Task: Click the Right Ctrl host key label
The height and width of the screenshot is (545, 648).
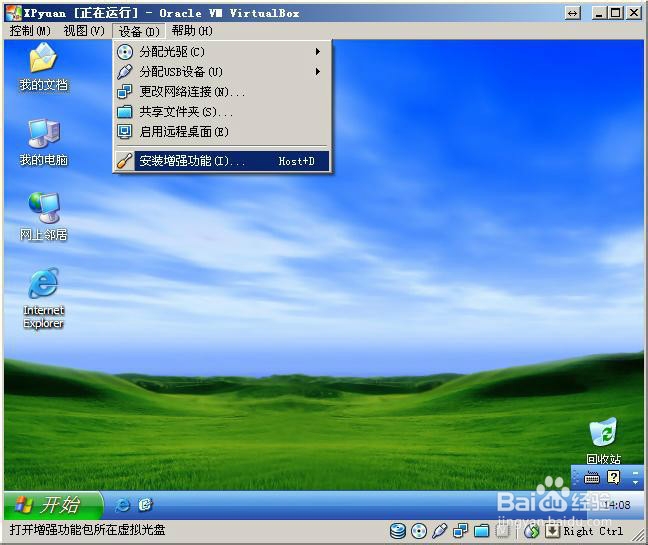Action: pyautogui.click(x=593, y=531)
